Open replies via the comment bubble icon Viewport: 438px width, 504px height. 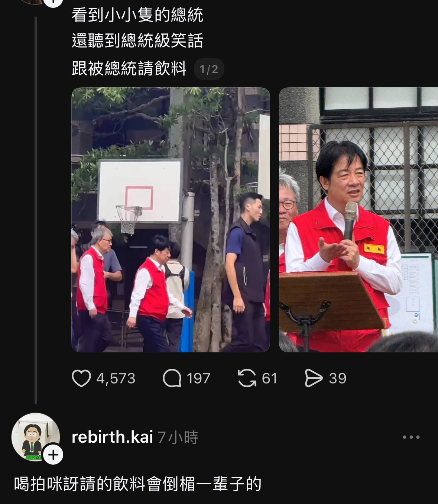172,378
